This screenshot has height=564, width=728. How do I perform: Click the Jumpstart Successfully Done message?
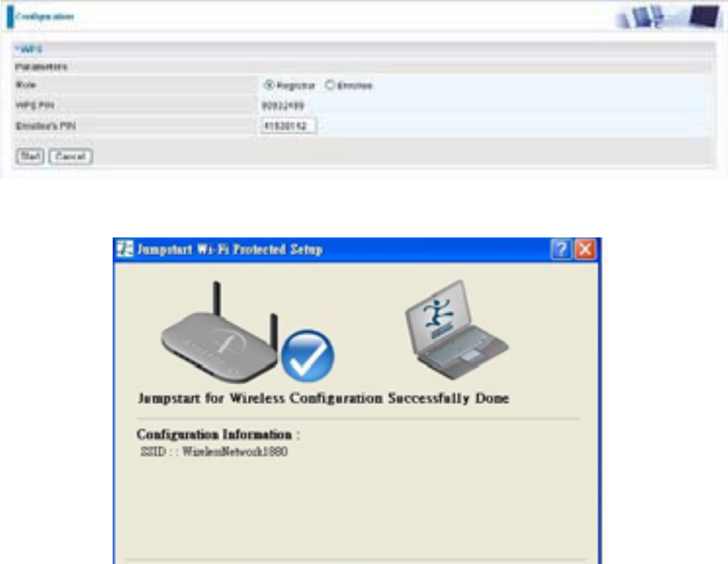coord(324,398)
